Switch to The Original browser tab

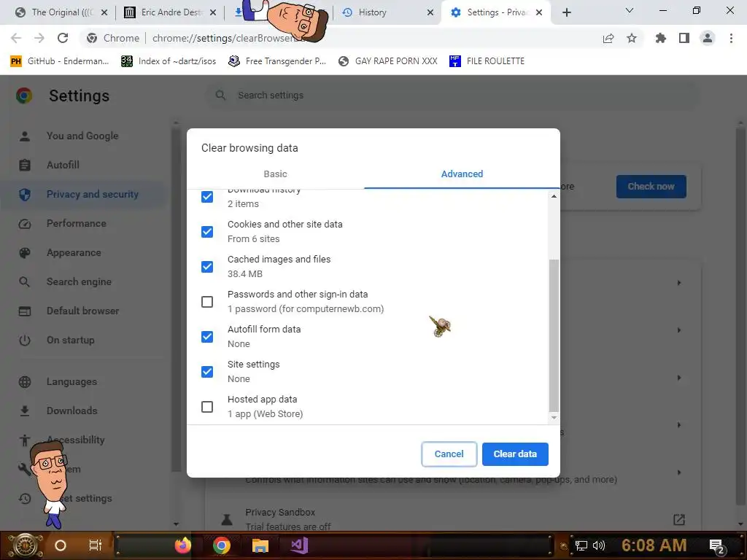61,12
